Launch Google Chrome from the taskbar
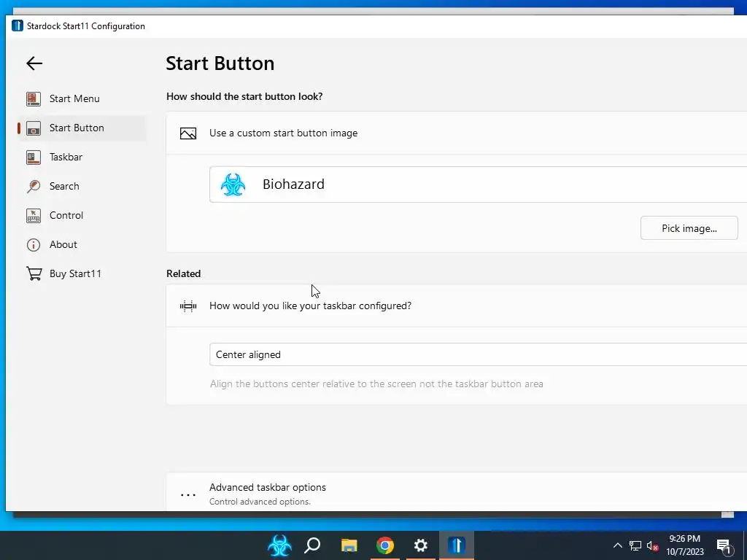This screenshot has width=747, height=560. pyautogui.click(x=385, y=545)
